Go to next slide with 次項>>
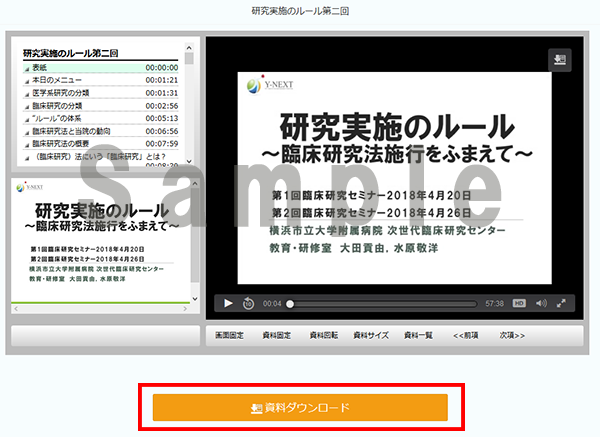 pos(512,335)
